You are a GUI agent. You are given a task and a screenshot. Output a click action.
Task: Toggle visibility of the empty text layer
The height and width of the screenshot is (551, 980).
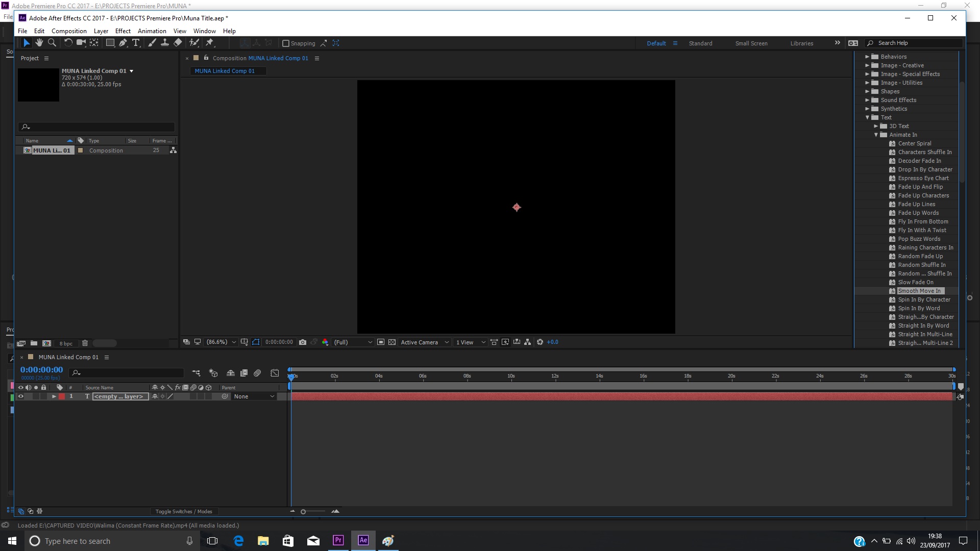click(21, 396)
